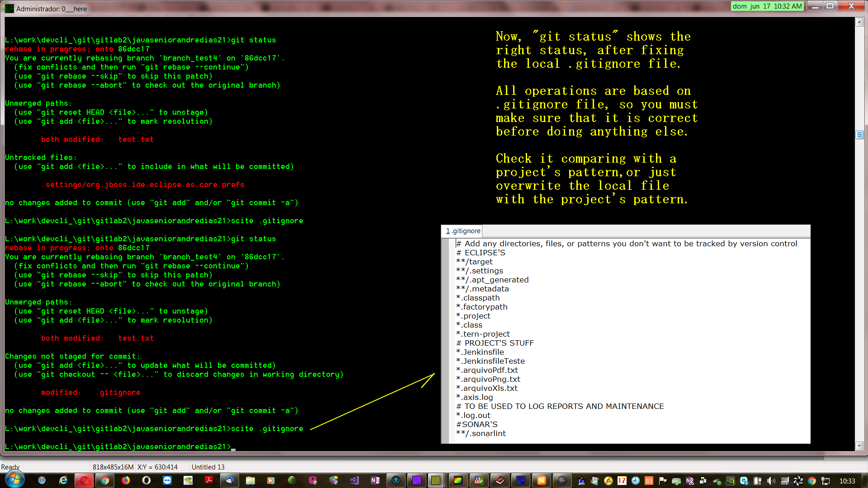This screenshot has width=868, height=488.
Task: Launch Visual Studio from the taskbar
Action: point(354,480)
